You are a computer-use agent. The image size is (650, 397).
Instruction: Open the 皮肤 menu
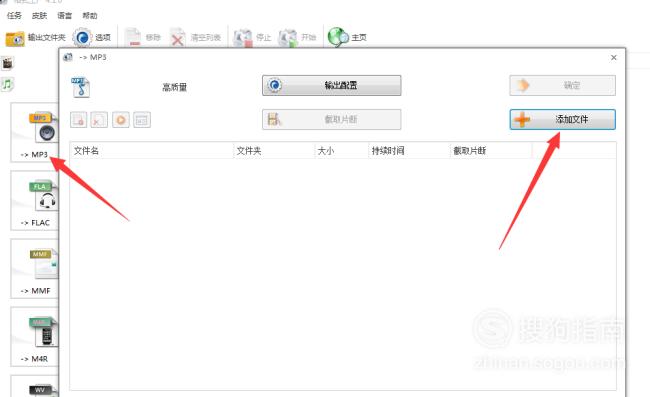39,16
